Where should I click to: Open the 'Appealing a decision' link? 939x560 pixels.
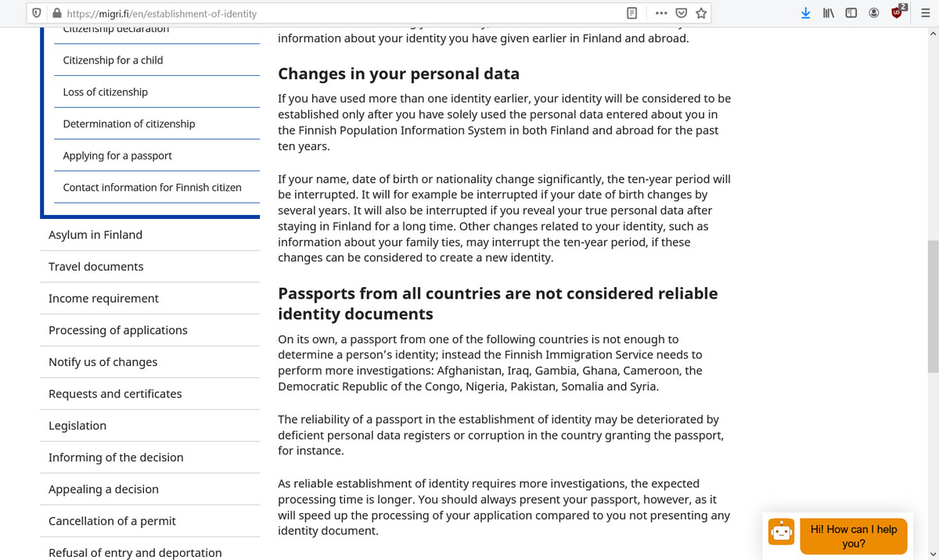(103, 489)
